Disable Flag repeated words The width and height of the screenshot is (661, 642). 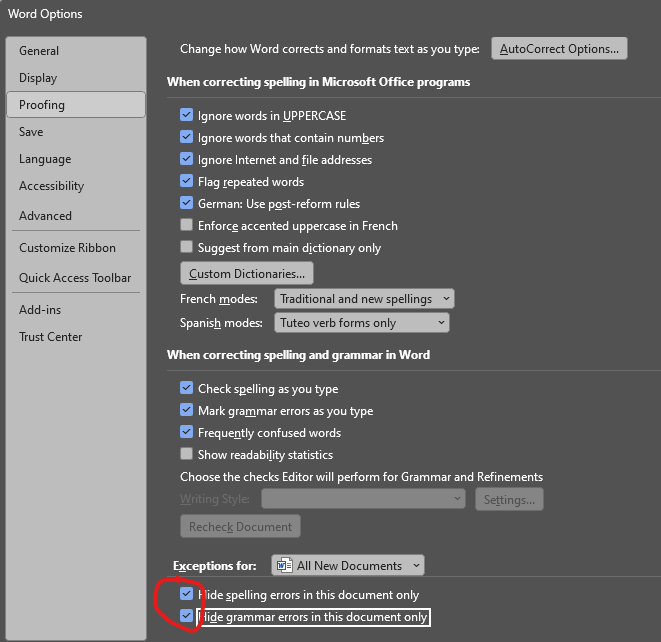click(186, 181)
